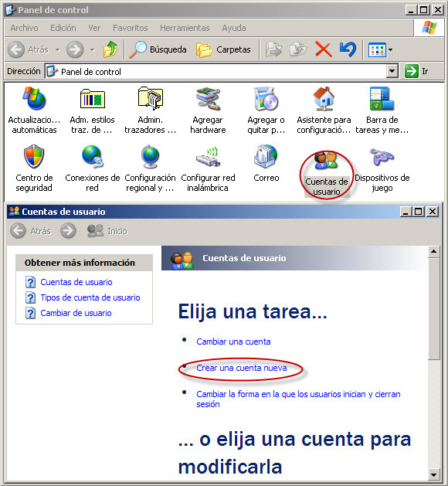
Task: Open the Vistas dropdown arrow
Action: (x=390, y=49)
